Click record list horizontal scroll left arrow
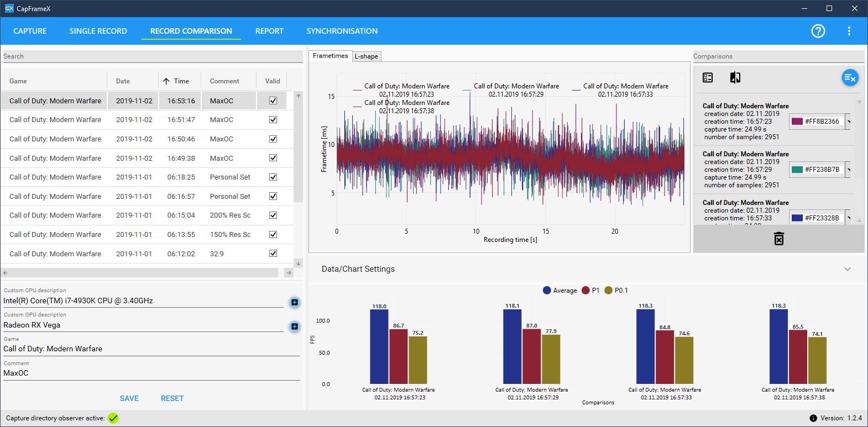868x427 pixels. pos(6,273)
